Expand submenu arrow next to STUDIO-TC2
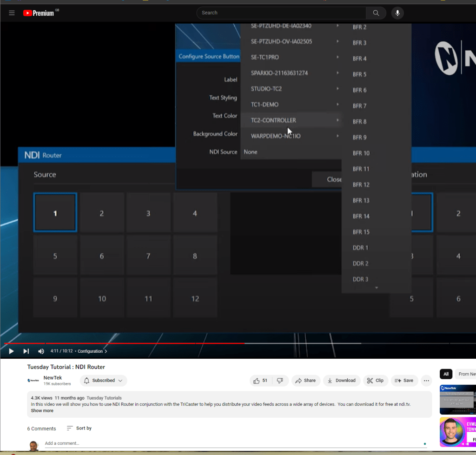 pos(337,89)
